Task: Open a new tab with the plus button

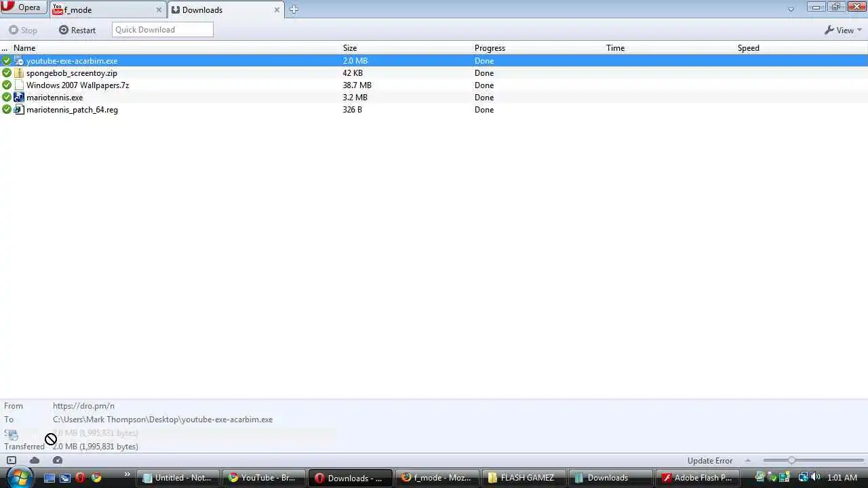Action: (294, 9)
